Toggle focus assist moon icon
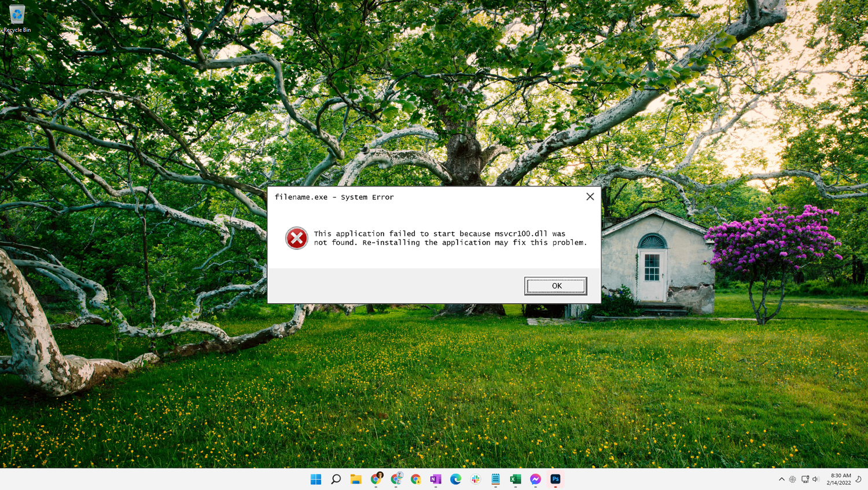Viewport: 868px width, 490px height. pyautogui.click(x=859, y=479)
